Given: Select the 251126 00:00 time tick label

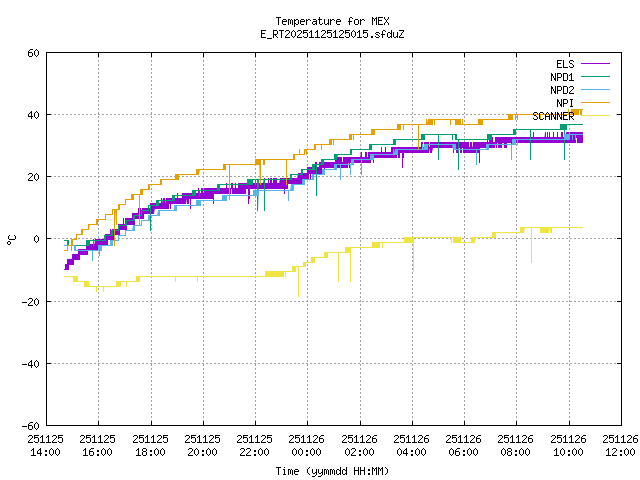Looking at the screenshot, I should click(x=307, y=445).
